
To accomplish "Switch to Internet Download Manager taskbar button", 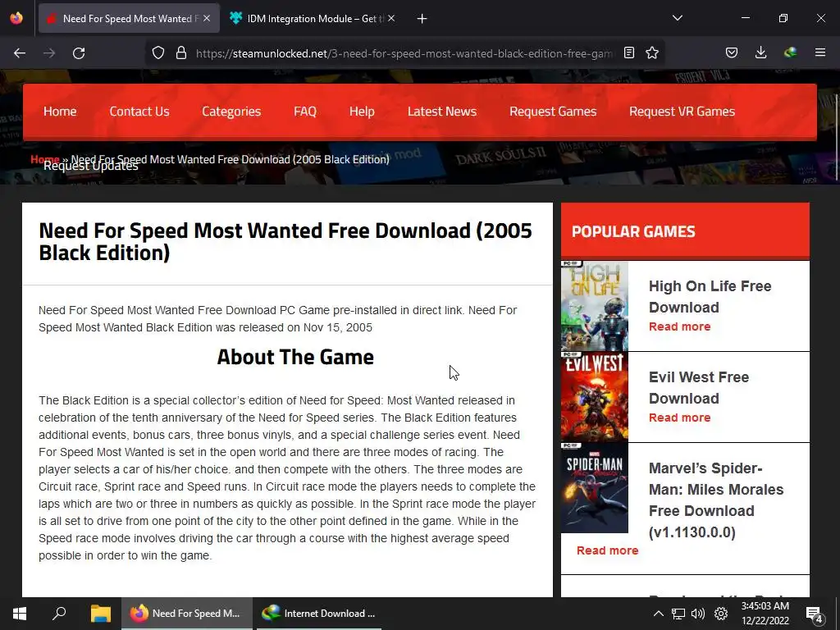I will point(320,614).
